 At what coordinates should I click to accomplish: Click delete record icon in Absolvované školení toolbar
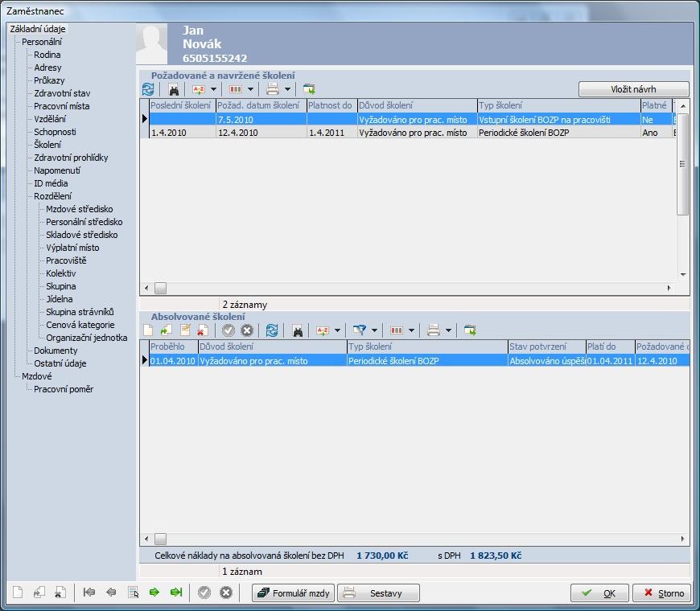(x=203, y=330)
